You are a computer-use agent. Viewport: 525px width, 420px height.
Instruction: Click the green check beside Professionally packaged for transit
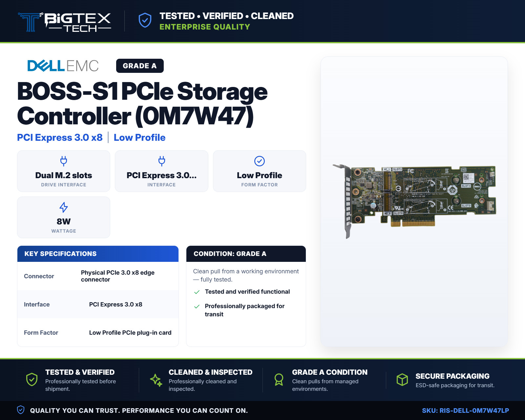pyautogui.click(x=197, y=306)
